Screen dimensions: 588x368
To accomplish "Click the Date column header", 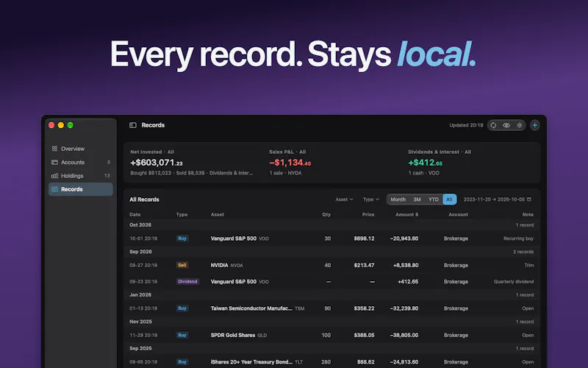I will pyautogui.click(x=135, y=215).
